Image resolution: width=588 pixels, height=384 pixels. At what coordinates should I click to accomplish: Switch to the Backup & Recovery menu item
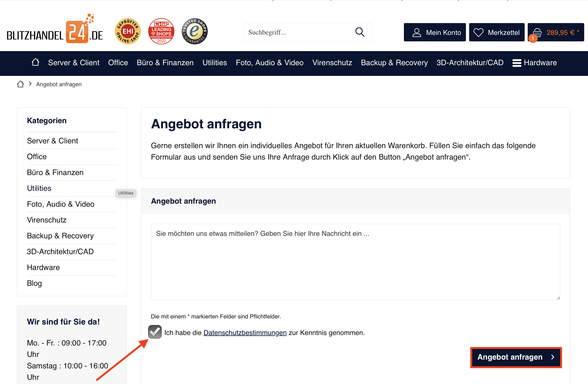[394, 63]
